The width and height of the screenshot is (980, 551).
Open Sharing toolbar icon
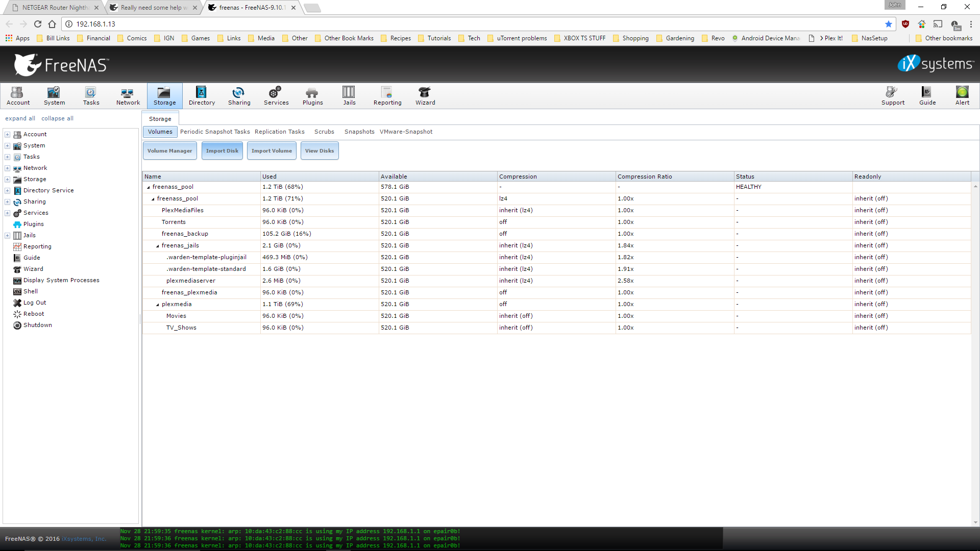pos(239,95)
